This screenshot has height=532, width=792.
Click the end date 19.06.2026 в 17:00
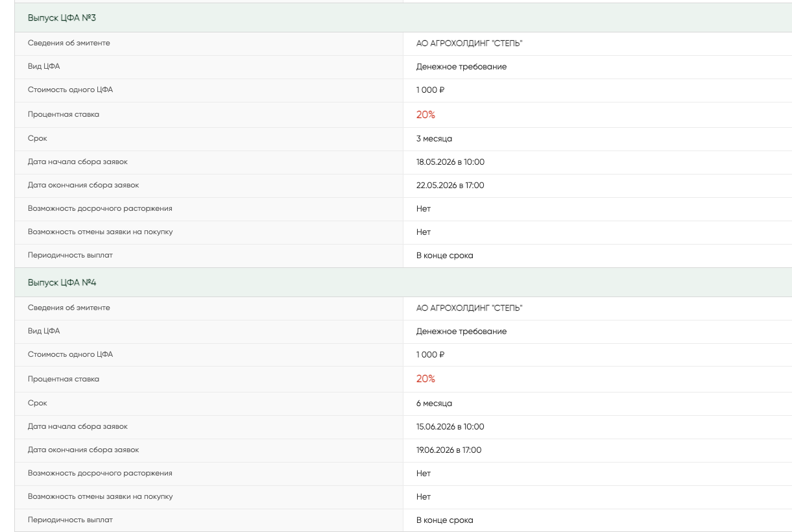pos(449,450)
